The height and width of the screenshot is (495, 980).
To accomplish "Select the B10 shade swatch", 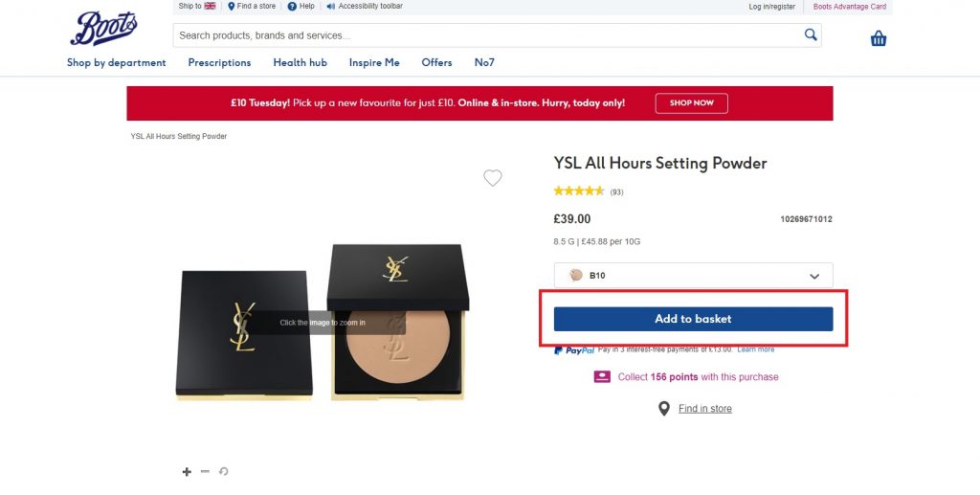I will point(575,276).
